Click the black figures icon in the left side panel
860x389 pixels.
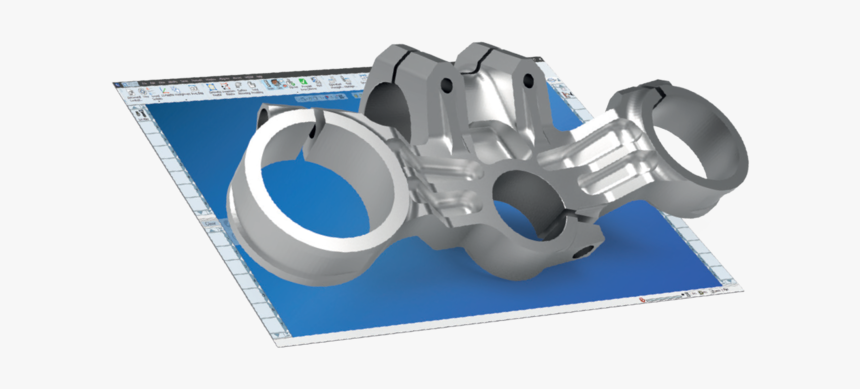(x=140, y=113)
